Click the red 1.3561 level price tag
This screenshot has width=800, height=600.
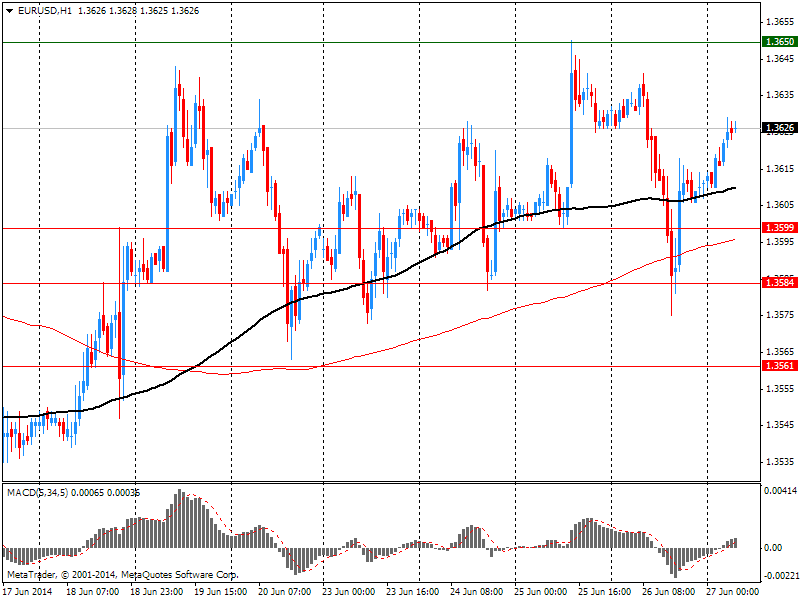(x=779, y=366)
